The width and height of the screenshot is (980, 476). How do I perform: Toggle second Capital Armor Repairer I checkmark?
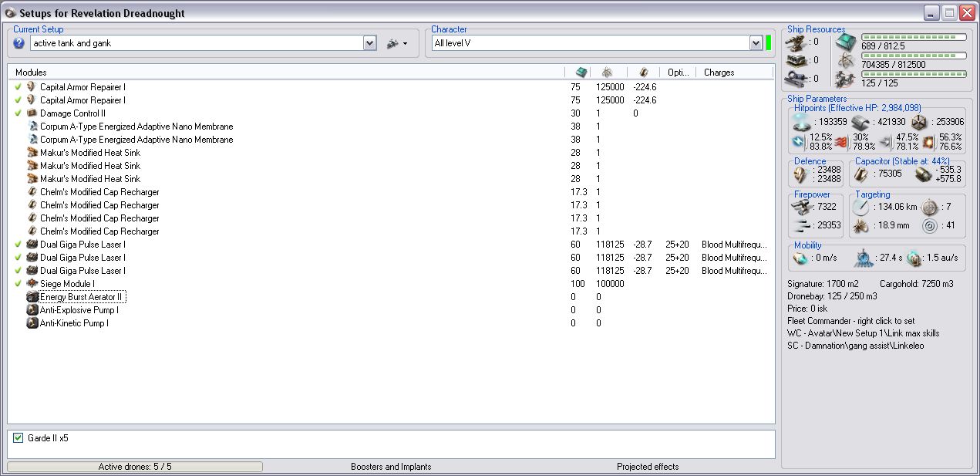click(19, 100)
